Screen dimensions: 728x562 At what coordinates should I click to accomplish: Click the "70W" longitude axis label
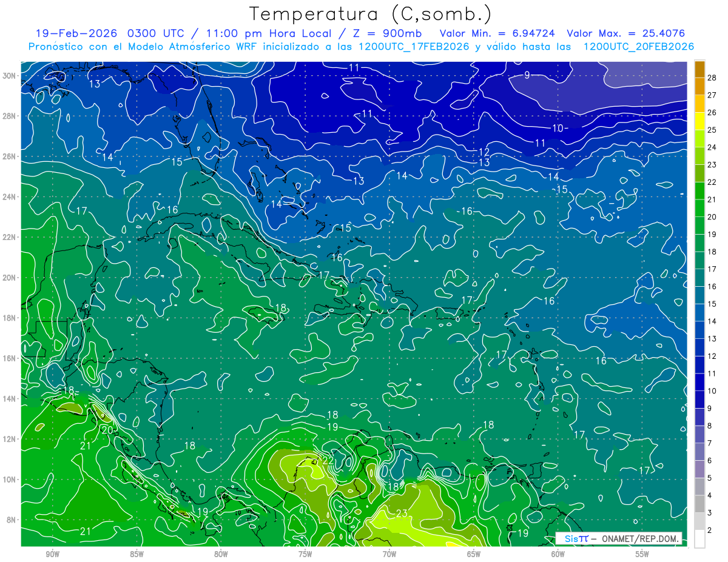pyautogui.click(x=389, y=554)
